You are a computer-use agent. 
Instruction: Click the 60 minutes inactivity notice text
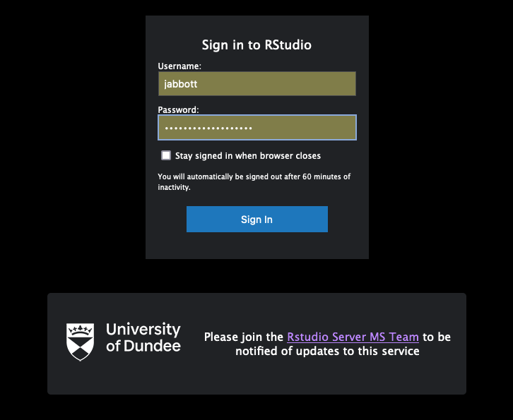[254, 176]
